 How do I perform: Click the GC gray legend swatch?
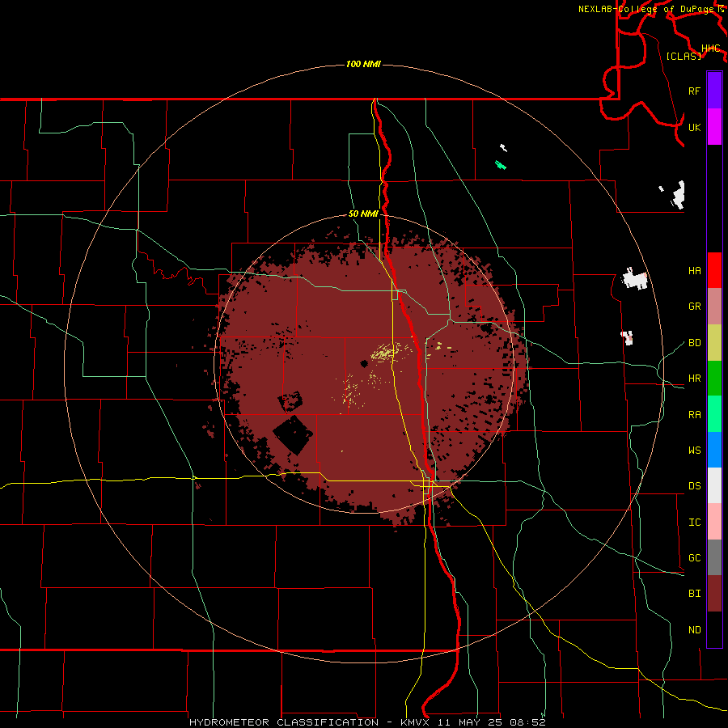coord(714,557)
